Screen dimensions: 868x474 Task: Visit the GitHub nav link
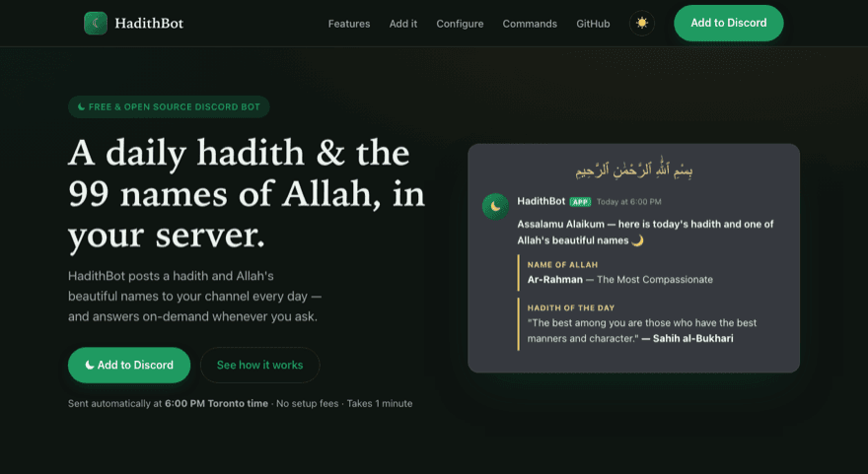click(x=593, y=24)
